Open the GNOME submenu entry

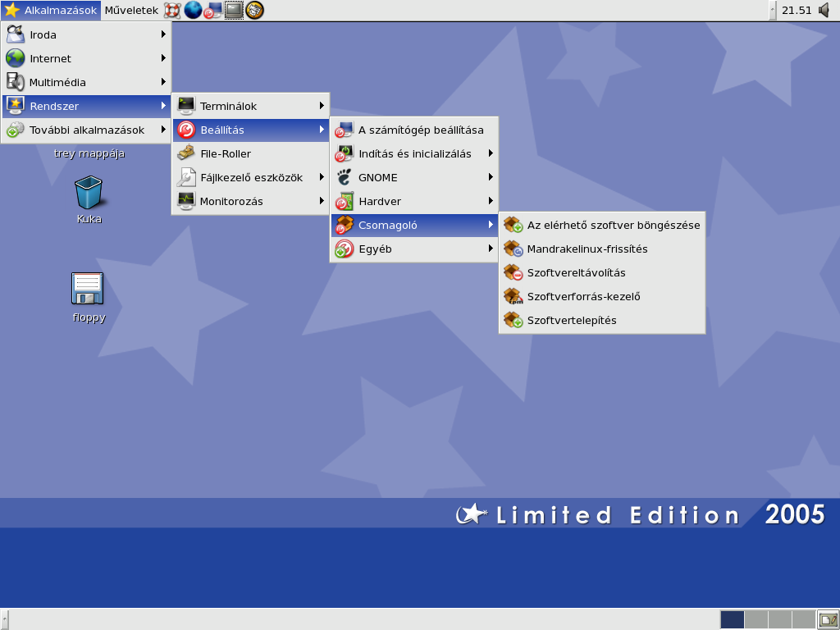click(414, 177)
